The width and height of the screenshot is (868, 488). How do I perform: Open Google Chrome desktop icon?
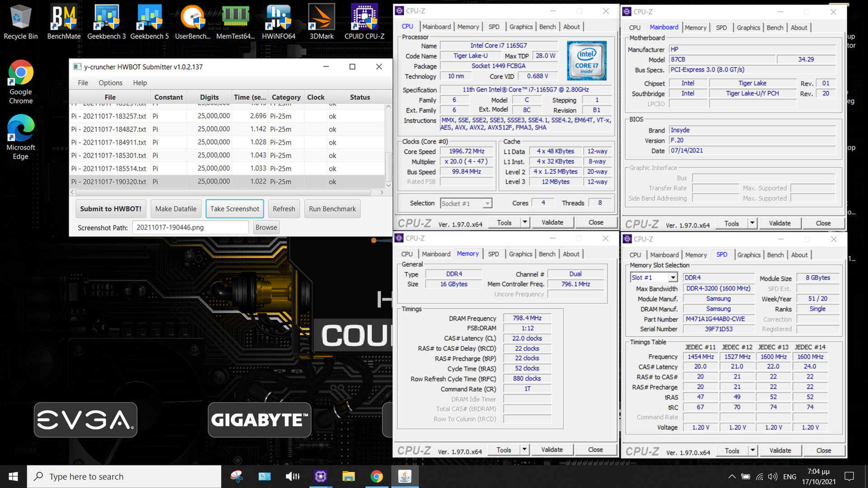21,82
